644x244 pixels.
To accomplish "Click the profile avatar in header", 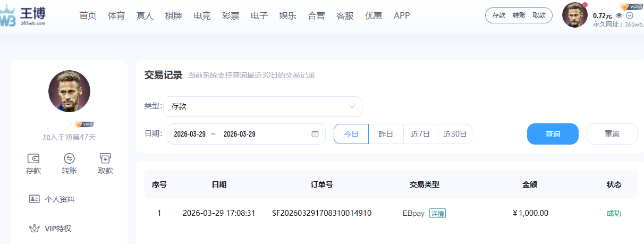I will coord(574,15).
